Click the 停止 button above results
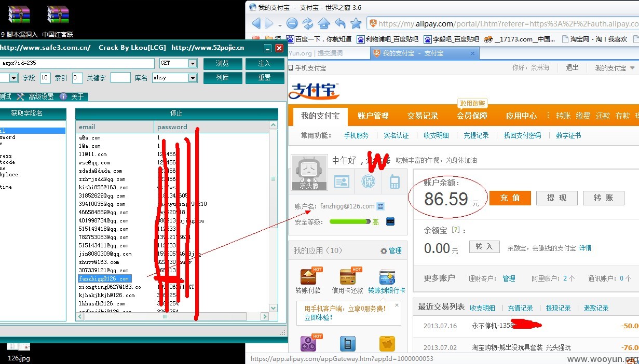The image size is (639, 364). 176,113
